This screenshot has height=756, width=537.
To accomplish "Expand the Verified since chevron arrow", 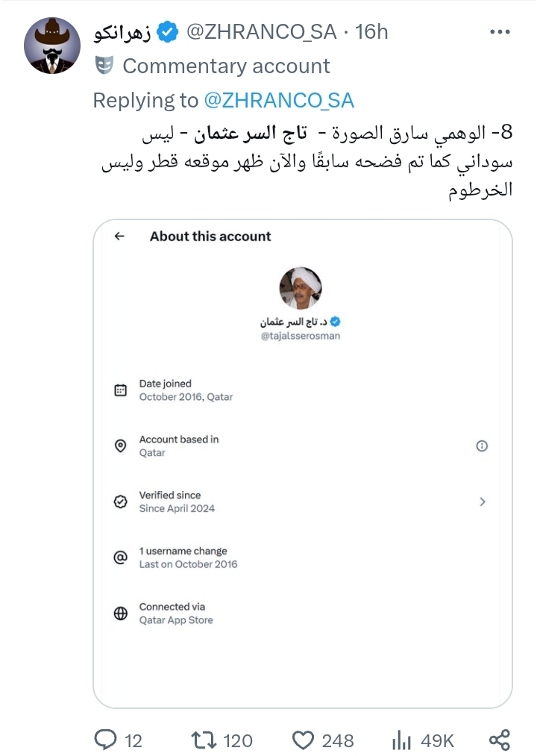I will pos(482,502).
